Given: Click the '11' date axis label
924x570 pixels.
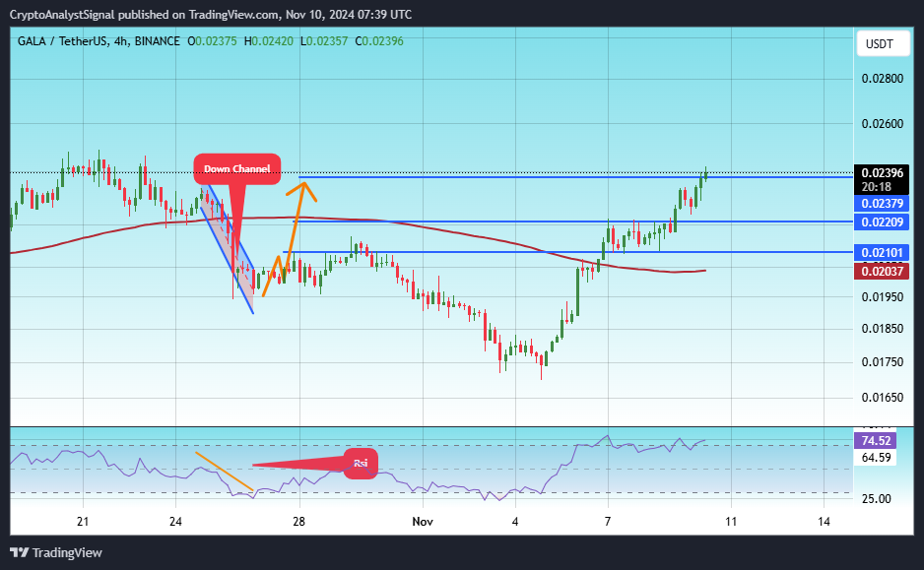Looking at the screenshot, I should point(731,521).
